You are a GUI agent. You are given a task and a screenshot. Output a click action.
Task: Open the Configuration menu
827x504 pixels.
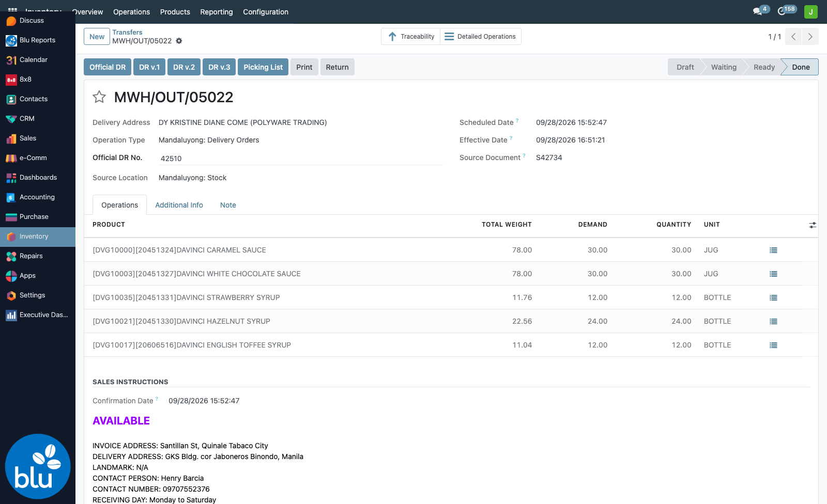click(x=266, y=12)
